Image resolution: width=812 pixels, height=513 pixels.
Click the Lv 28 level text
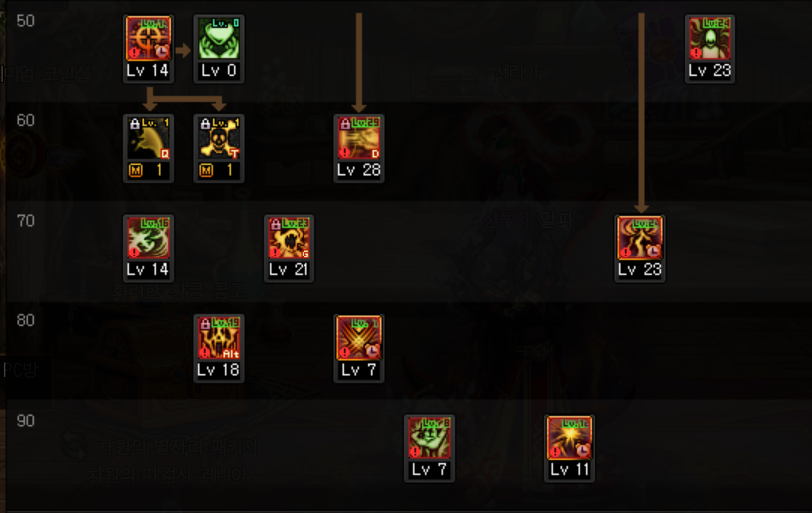click(359, 170)
